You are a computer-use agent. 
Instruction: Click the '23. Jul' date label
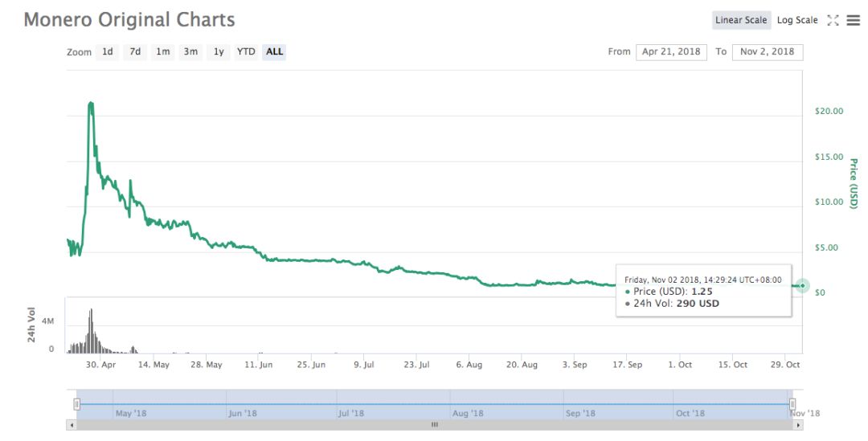tap(417, 365)
